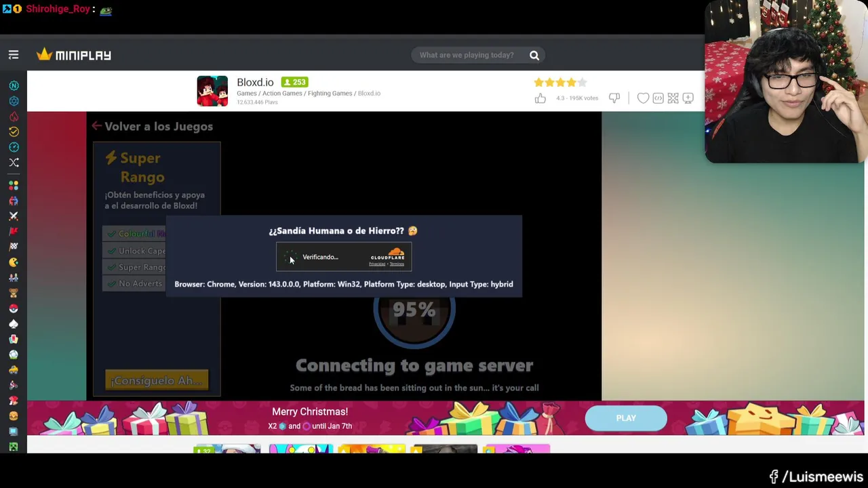Click 'Volver a los Juegos' back link
The height and width of the screenshot is (488, 868).
tap(153, 126)
